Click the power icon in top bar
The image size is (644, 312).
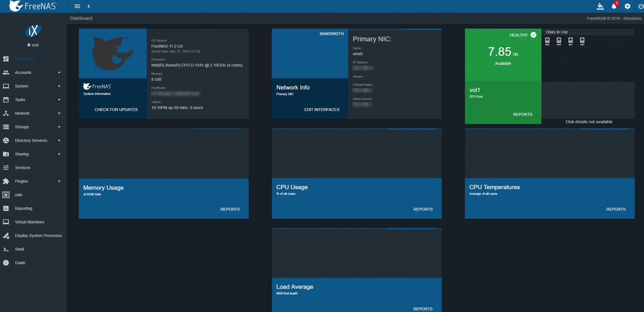click(640, 6)
